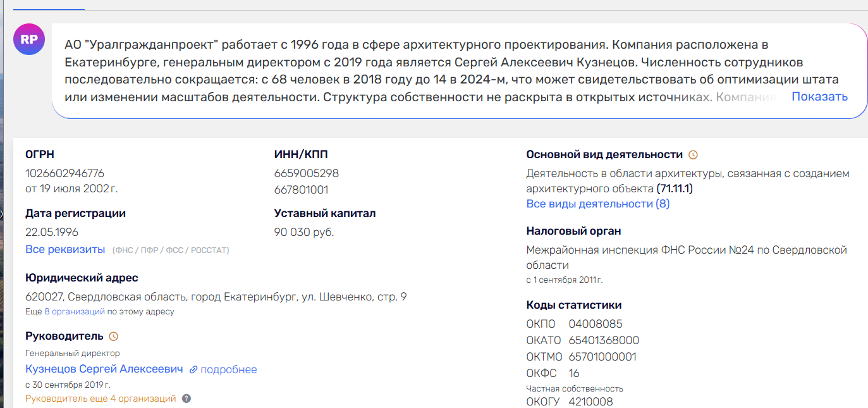This screenshot has width=868, height=408.
Task: Click the legal address on ул. Шевченко
Action: [x=216, y=297]
